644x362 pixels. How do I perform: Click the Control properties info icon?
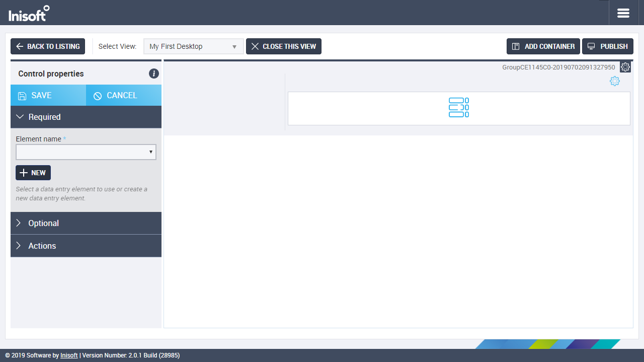click(154, 74)
